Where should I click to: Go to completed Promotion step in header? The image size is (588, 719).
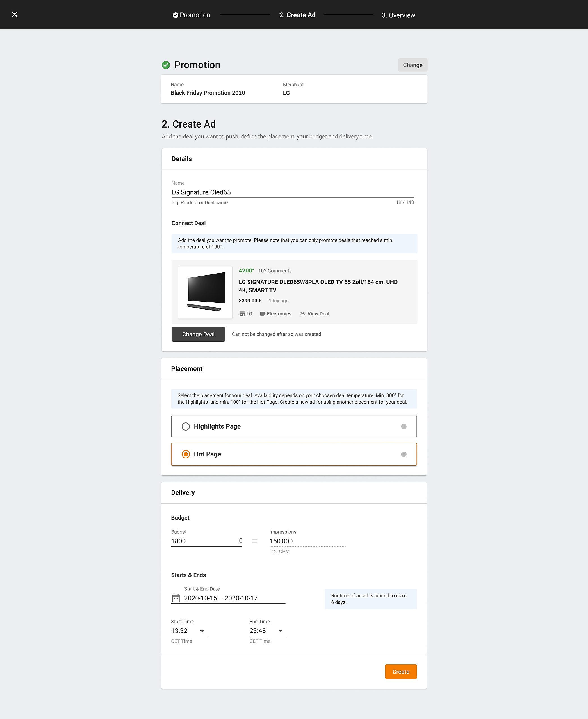tap(192, 15)
